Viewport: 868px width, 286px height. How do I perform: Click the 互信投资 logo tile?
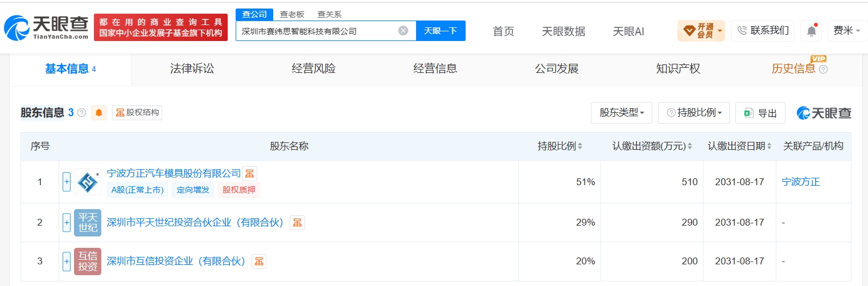tap(88, 262)
